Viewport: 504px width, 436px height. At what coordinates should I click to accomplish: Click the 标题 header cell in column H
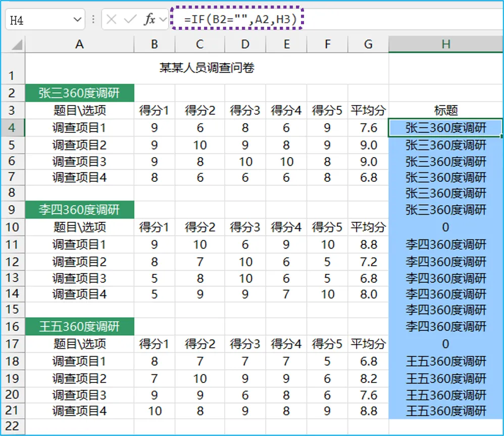(445, 110)
